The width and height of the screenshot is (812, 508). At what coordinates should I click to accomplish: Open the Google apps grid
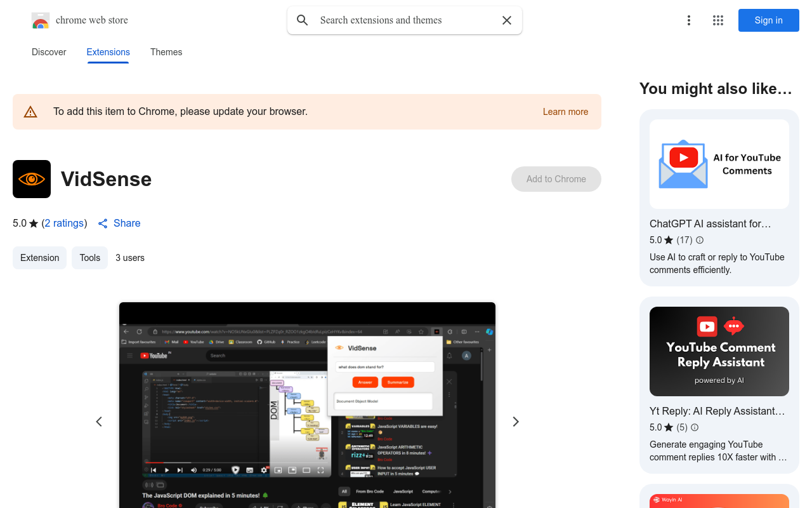click(x=718, y=20)
